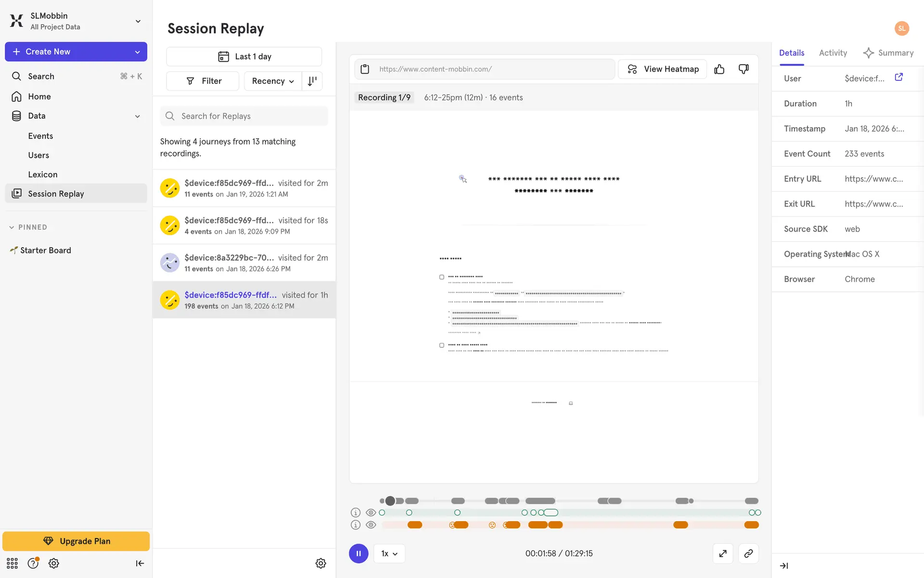Open the user profile external link icon
Screen dimensions: 924x578
click(898, 77)
